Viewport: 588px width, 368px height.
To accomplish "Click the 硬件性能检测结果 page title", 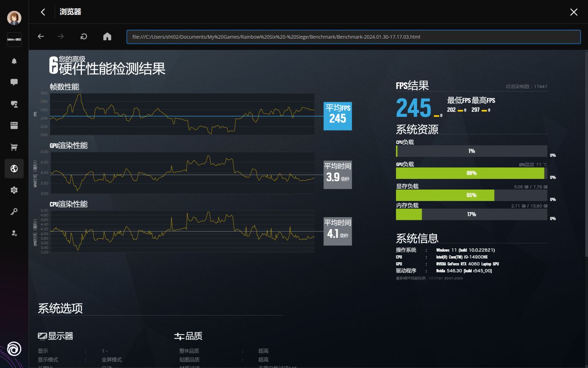I will 112,69.
